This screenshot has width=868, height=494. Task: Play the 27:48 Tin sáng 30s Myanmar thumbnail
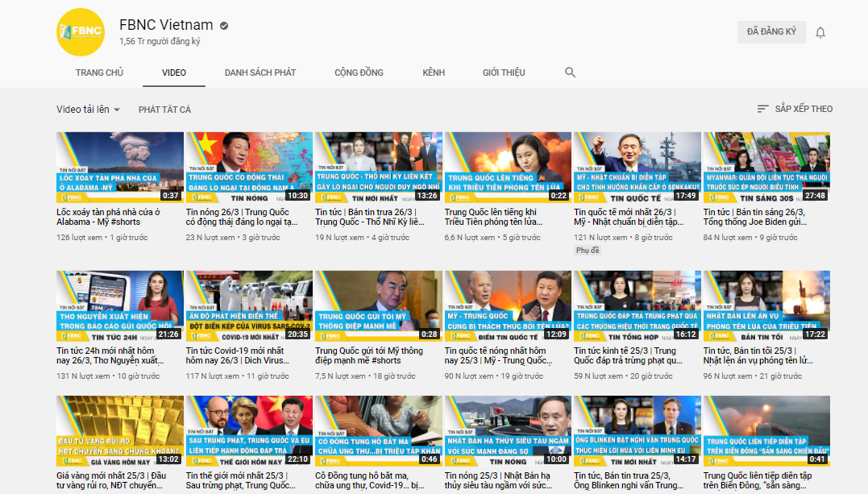tap(766, 167)
